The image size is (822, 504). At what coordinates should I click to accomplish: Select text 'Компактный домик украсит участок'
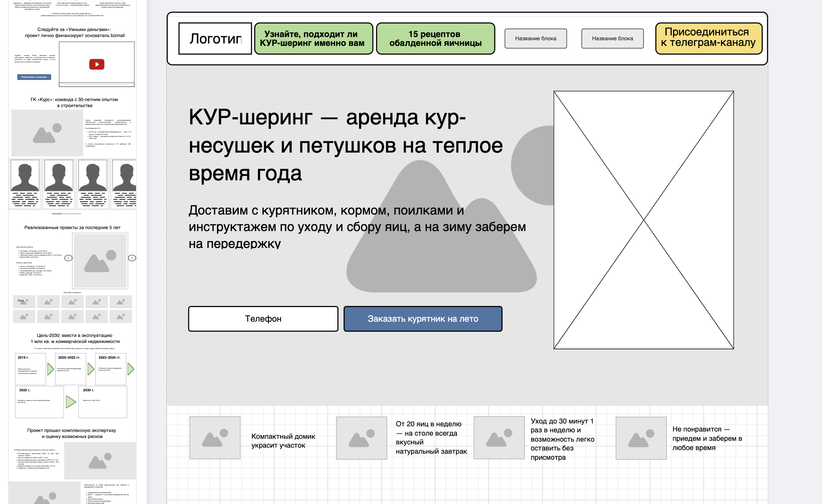[x=283, y=441]
